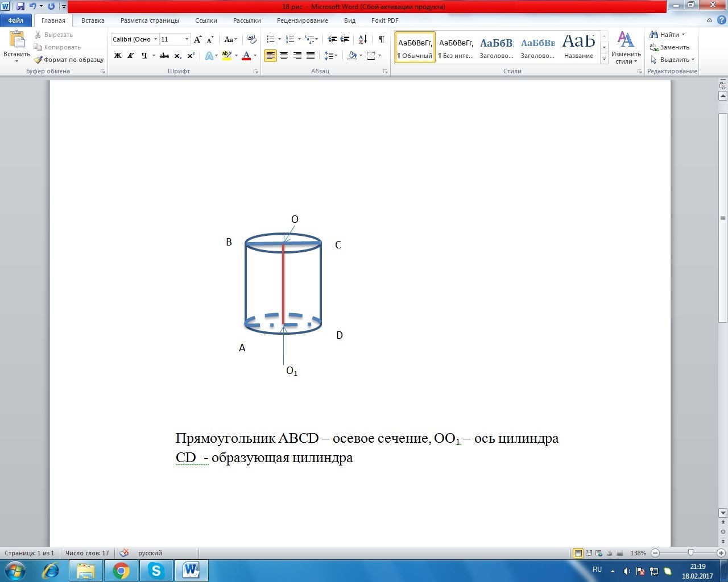728x582 pixels.
Task: Click the Grow Font icon
Action: point(197,39)
